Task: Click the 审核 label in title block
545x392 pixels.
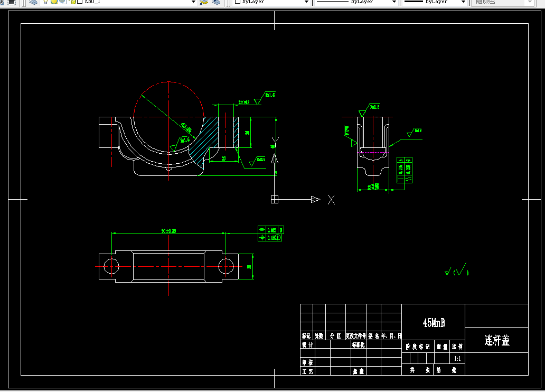Action: click(x=307, y=362)
